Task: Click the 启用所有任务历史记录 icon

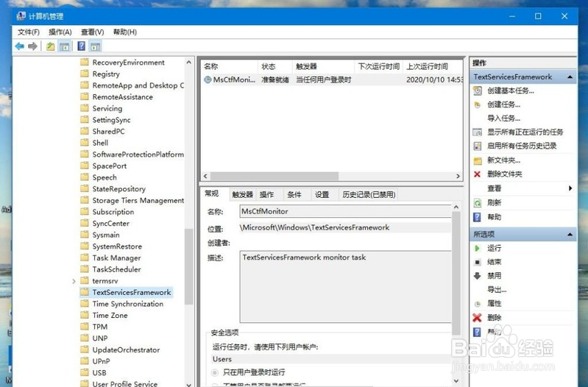Action: coord(478,146)
